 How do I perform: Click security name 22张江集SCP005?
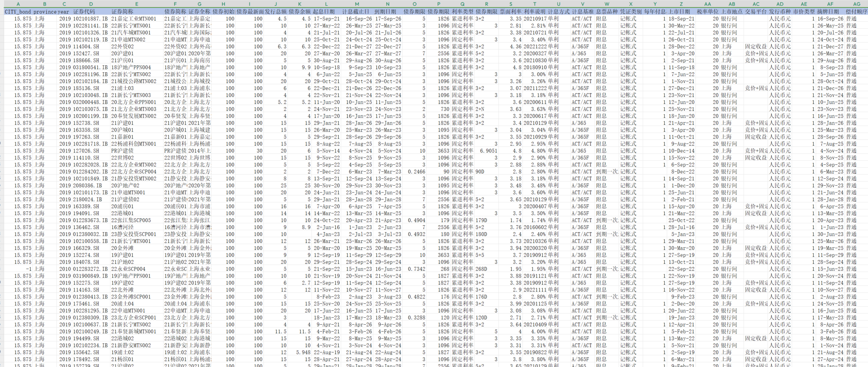137,220
